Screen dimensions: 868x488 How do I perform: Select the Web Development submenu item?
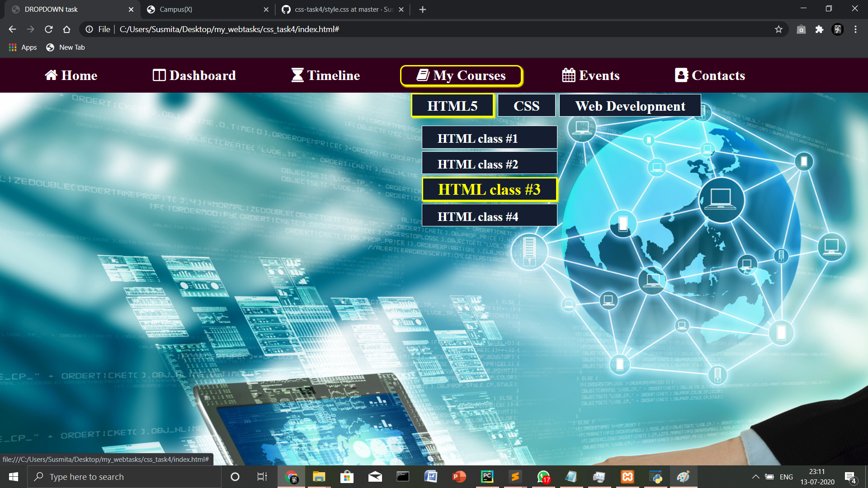pos(630,106)
